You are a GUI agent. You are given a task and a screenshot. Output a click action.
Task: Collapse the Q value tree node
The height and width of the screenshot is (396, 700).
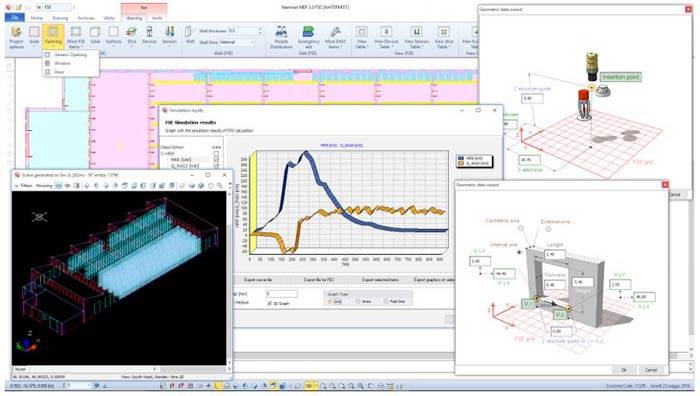(162, 154)
